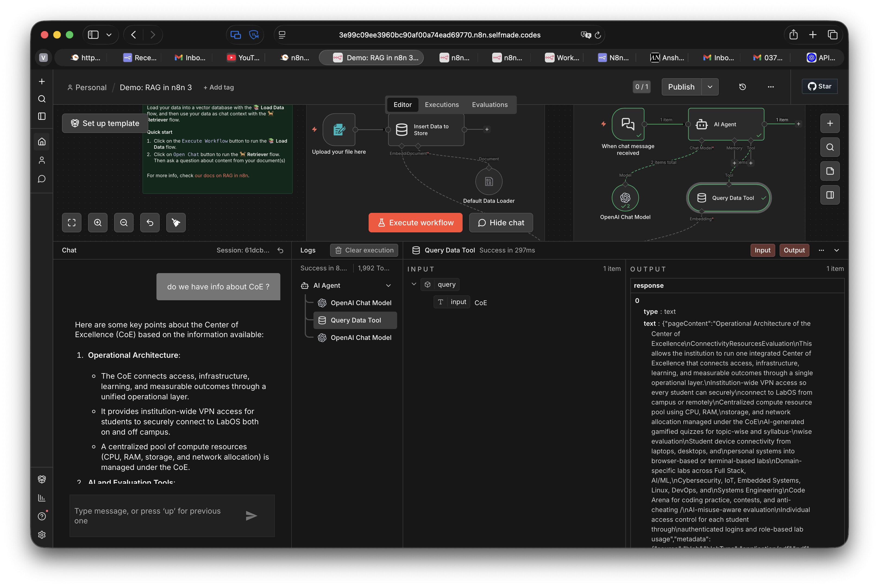Open our docs on RAG link
Image resolution: width=879 pixels, height=588 pixels.
(221, 175)
